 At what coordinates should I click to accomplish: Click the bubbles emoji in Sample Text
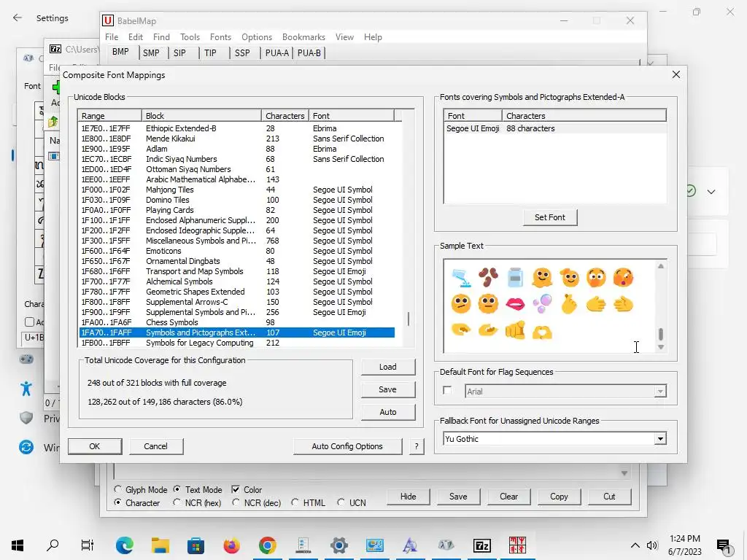pos(542,304)
